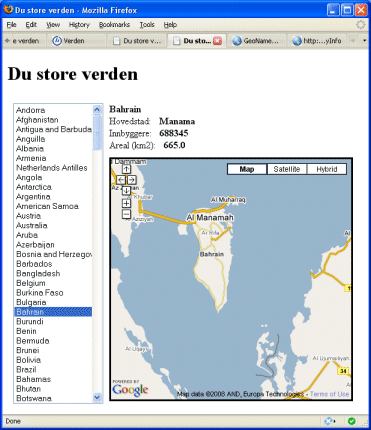
Task: Click the Firefox logo in title bar
Action: pos(8,9)
